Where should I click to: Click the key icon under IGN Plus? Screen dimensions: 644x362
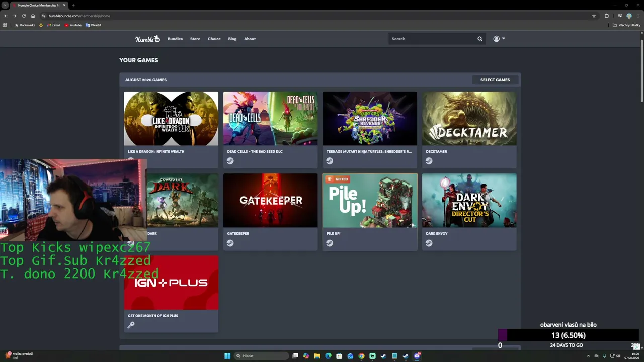coord(131,325)
